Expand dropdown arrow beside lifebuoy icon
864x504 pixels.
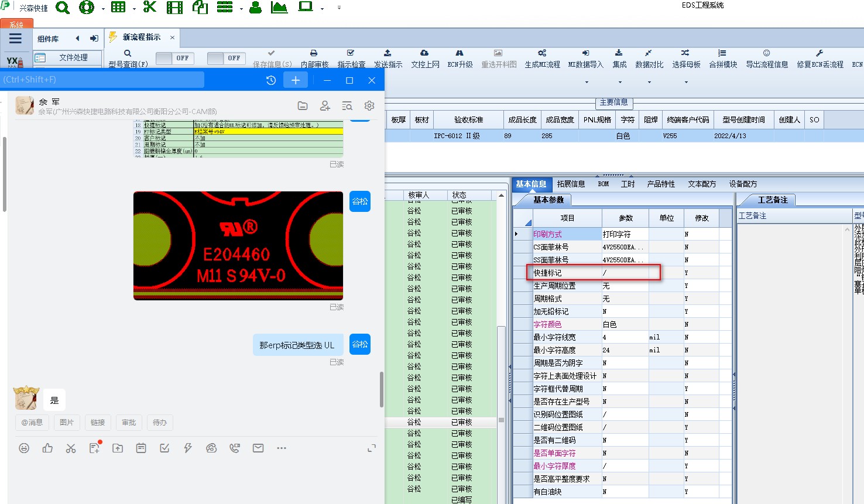(103, 9)
